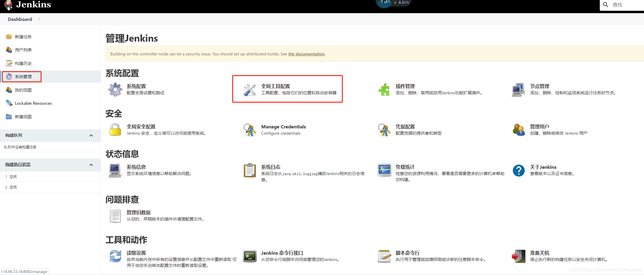Image resolution: width=644 pixels, height=275 pixels.
Task: Open the 关于Jenkins title link
Action: [x=543, y=167]
